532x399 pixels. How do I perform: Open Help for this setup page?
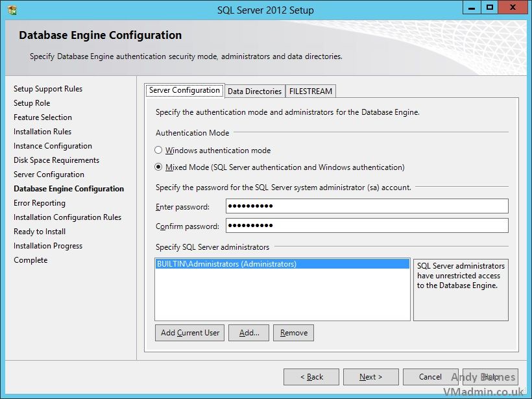(490, 377)
